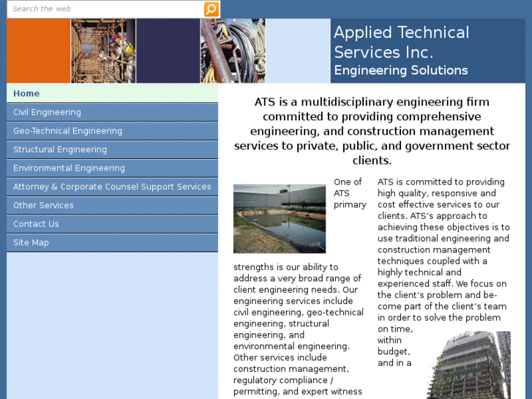Click the orange search magnifier icon
This screenshot has height=399, width=532.
click(211, 10)
